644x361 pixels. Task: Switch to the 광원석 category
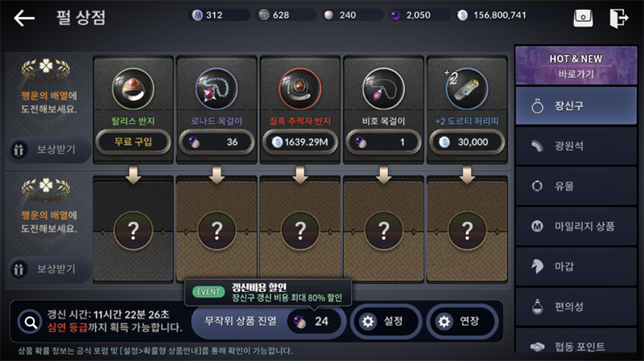pos(576,146)
